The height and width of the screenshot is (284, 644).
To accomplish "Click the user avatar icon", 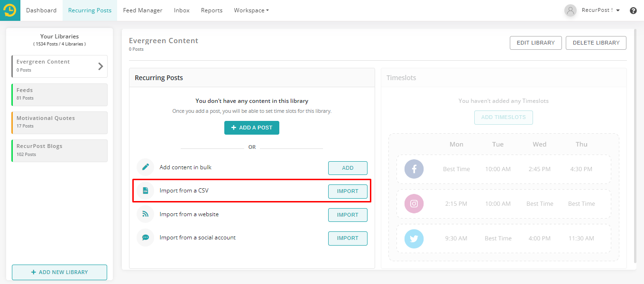I will click(x=570, y=10).
